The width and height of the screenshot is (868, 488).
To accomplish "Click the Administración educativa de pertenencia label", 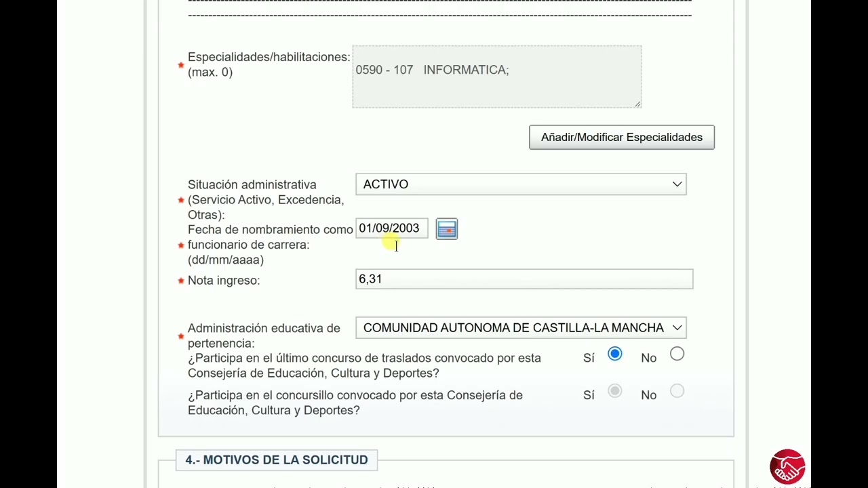I will 264,335.
